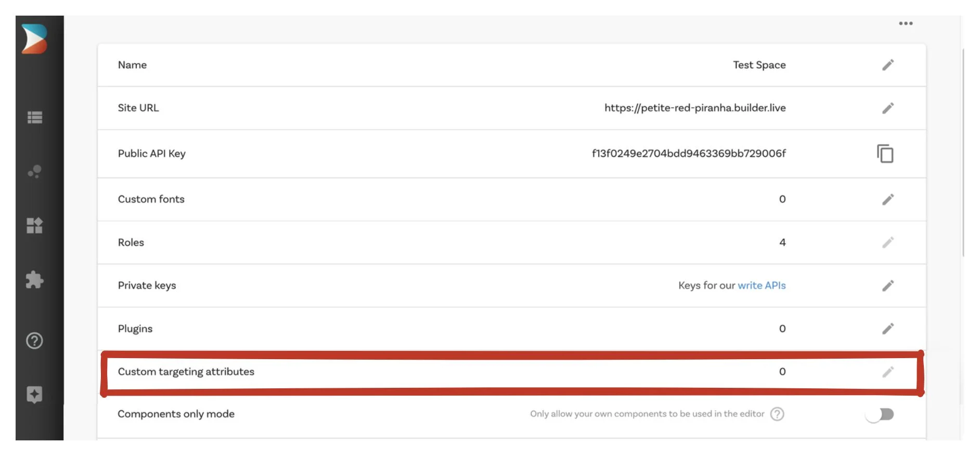Screen dimensions: 980x456
Task: Click the Plugins row label
Action: click(x=135, y=328)
